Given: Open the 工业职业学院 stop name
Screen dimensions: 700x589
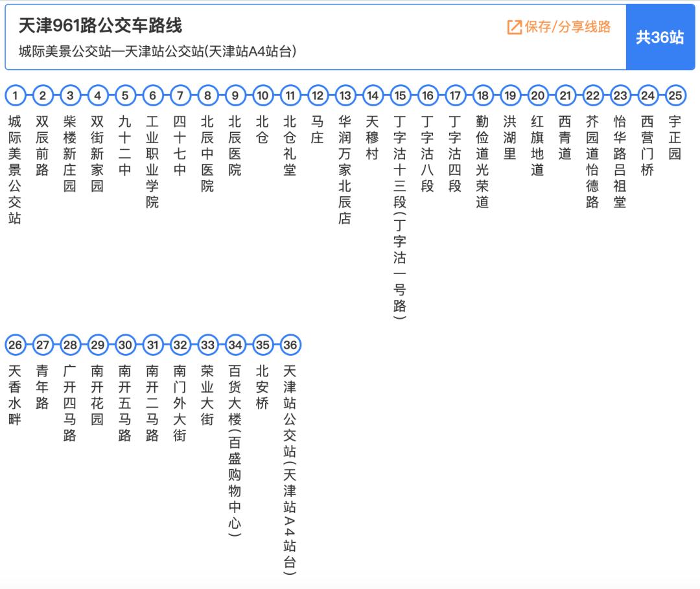Looking at the screenshot, I should pos(152,161).
